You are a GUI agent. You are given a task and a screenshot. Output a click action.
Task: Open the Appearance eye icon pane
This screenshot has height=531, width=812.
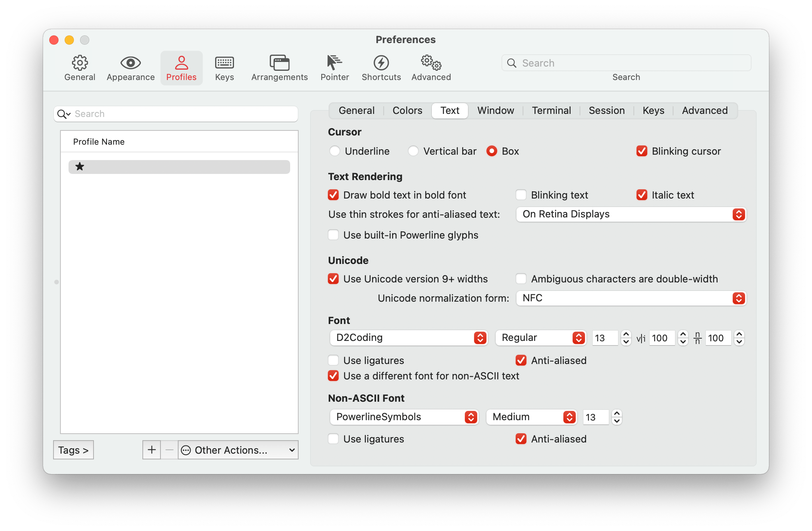(x=130, y=68)
